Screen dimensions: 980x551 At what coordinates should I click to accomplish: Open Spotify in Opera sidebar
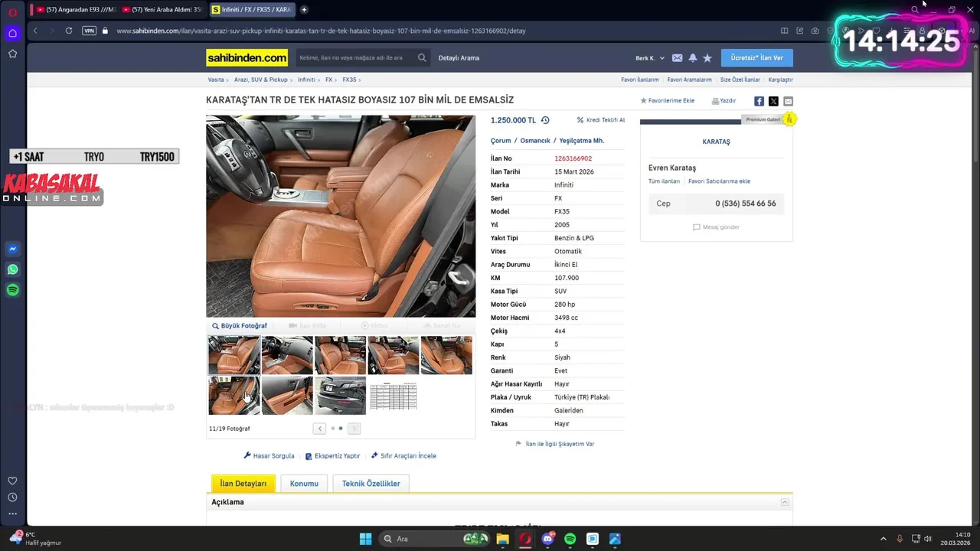12,290
